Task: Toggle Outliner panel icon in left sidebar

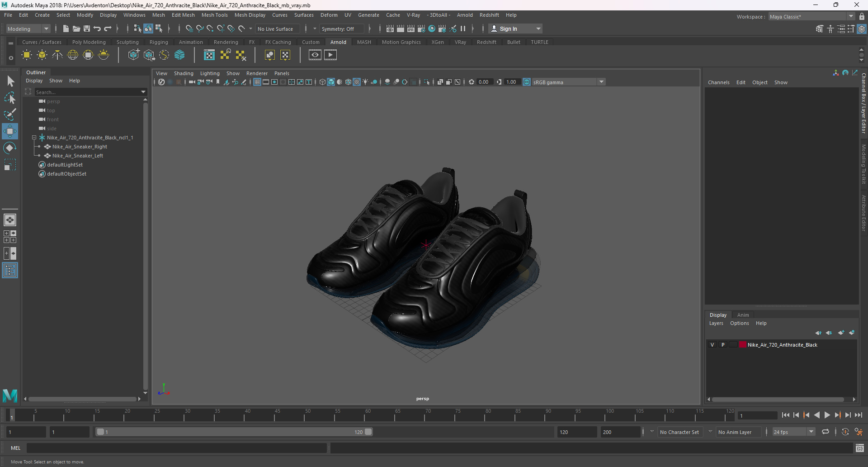Action: tap(10, 271)
